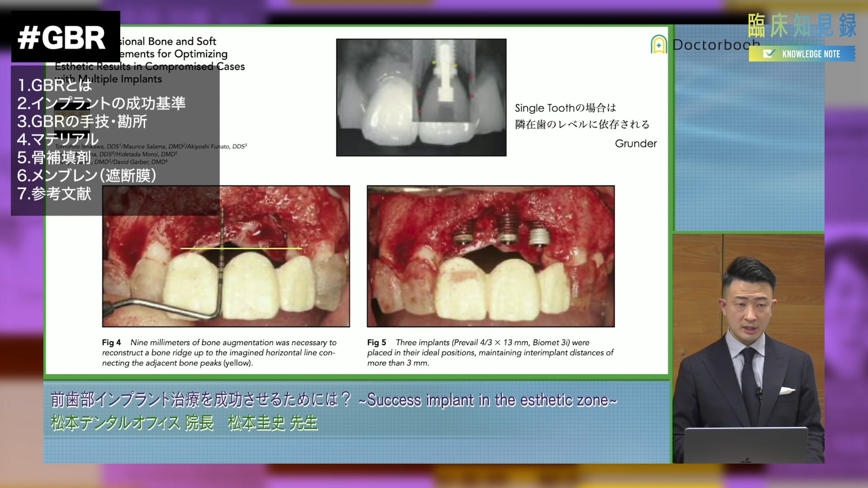Click the Fig 5 three implants photo

[491, 256]
